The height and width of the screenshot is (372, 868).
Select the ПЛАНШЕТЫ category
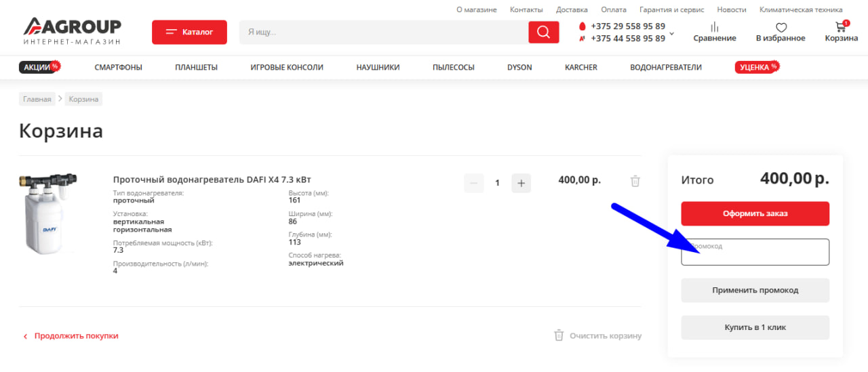196,67
